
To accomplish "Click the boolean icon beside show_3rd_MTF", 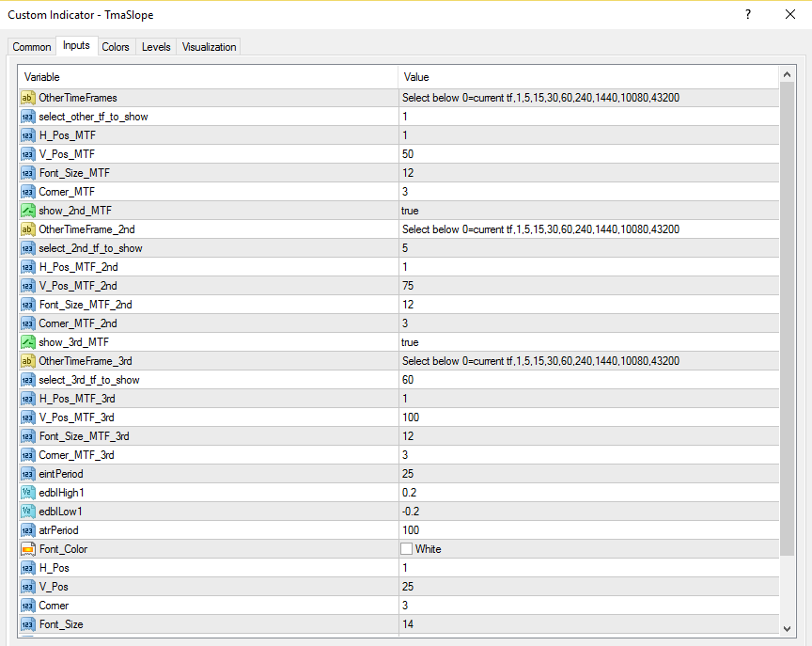I will 27,342.
